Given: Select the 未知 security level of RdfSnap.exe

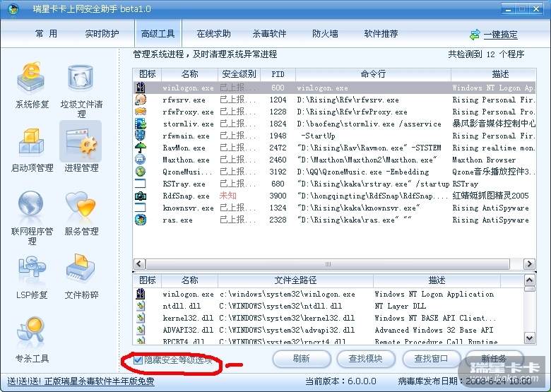Looking at the screenshot, I should click(x=227, y=196).
